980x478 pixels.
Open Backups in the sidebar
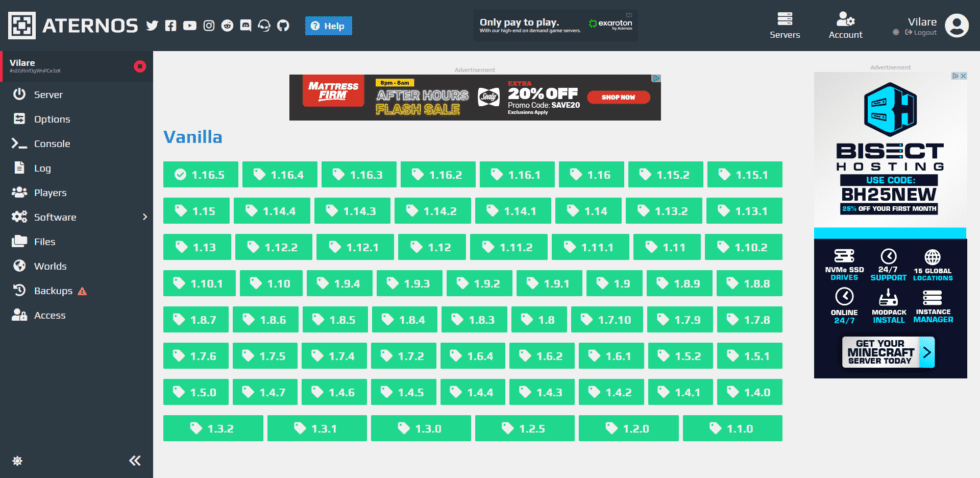(76, 291)
